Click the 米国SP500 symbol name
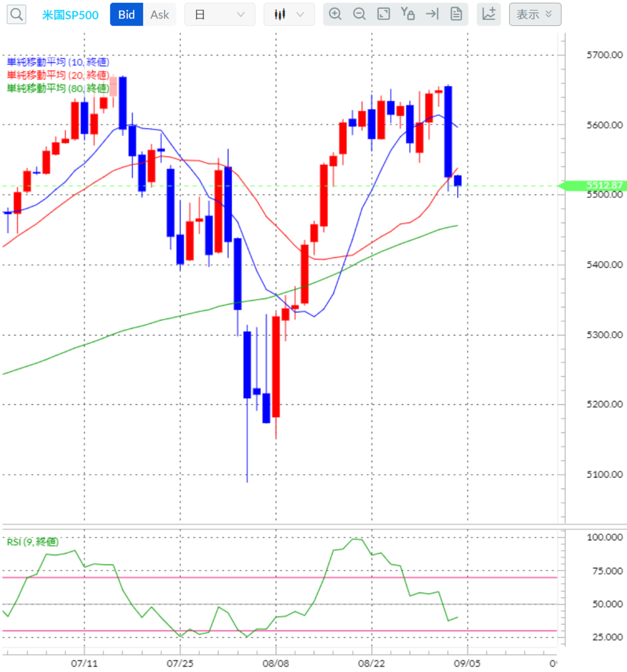 (71, 15)
